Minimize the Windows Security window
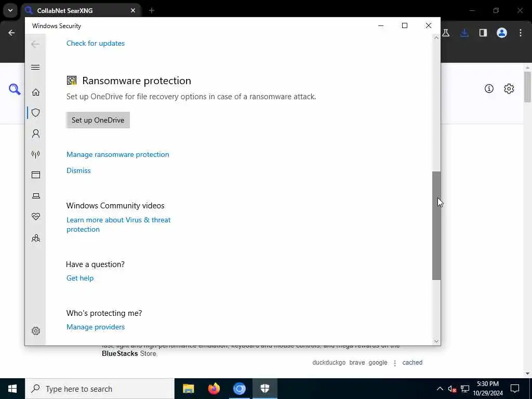This screenshot has width=532, height=399. (381, 25)
